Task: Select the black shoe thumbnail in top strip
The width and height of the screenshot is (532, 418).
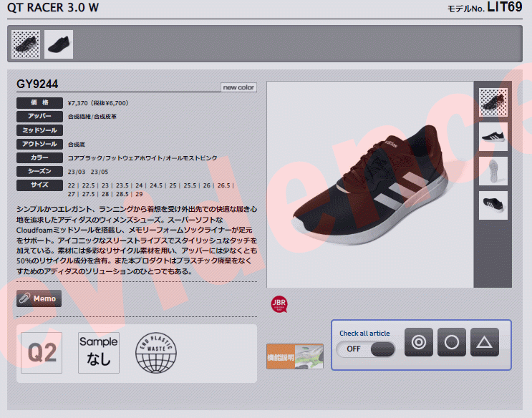Action: [x=59, y=44]
